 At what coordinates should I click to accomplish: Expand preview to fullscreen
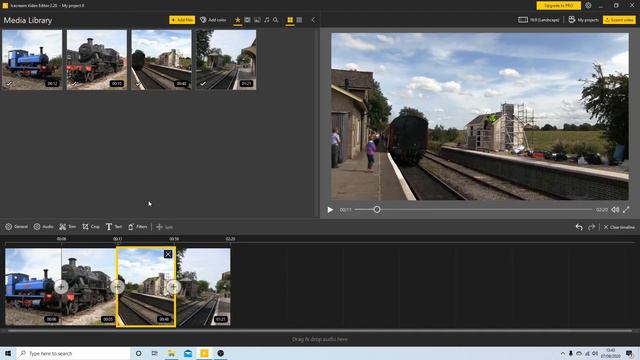[626, 210]
